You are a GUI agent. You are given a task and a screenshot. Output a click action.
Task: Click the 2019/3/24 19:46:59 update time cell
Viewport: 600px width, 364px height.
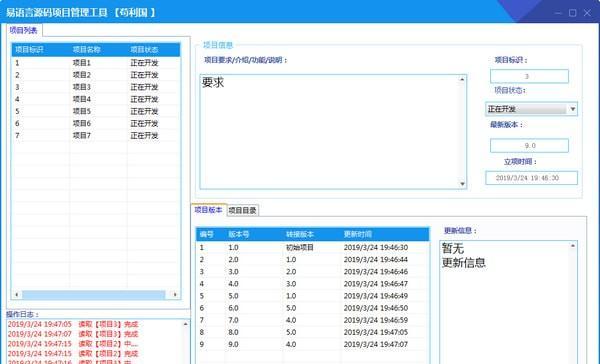coord(376,320)
